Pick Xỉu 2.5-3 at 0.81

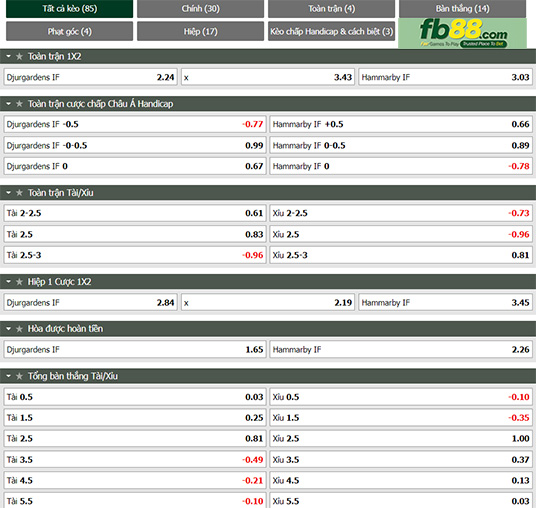point(401,255)
